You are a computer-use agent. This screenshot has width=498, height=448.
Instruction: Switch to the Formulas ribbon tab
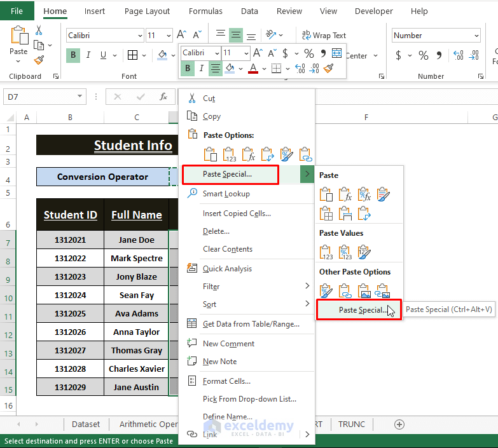[x=205, y=11]
